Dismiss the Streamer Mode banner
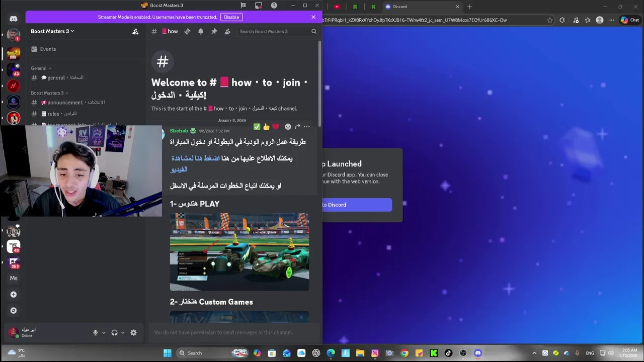The image size is (644, 362). click(313, 17)
